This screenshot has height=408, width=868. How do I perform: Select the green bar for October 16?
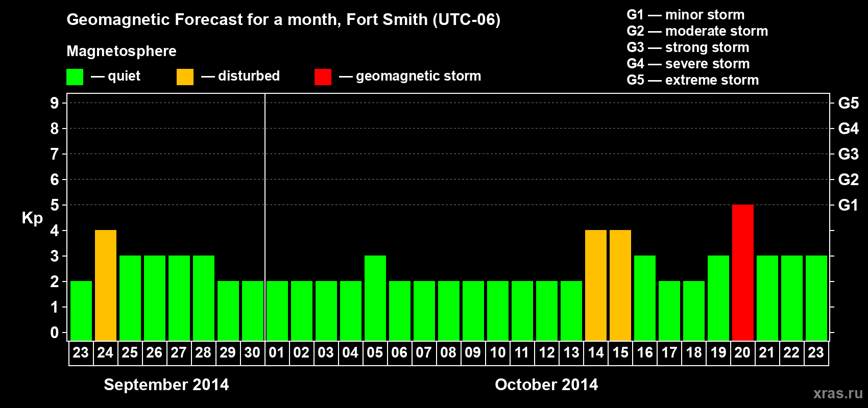[x=645, y=298]
